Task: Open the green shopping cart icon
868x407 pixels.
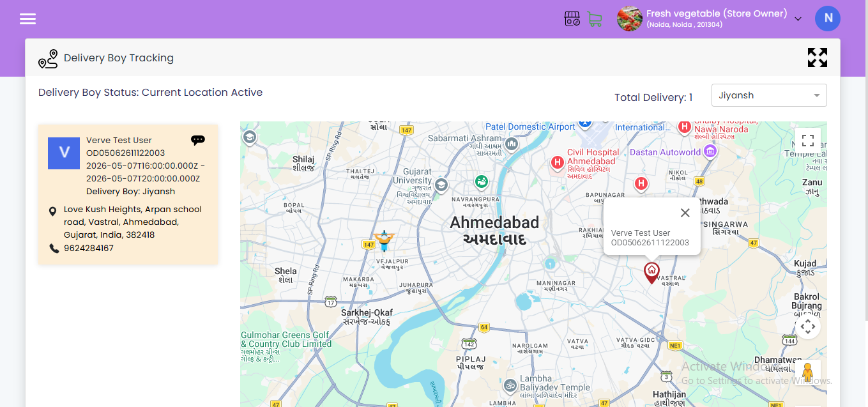Action: click(595, 19)
